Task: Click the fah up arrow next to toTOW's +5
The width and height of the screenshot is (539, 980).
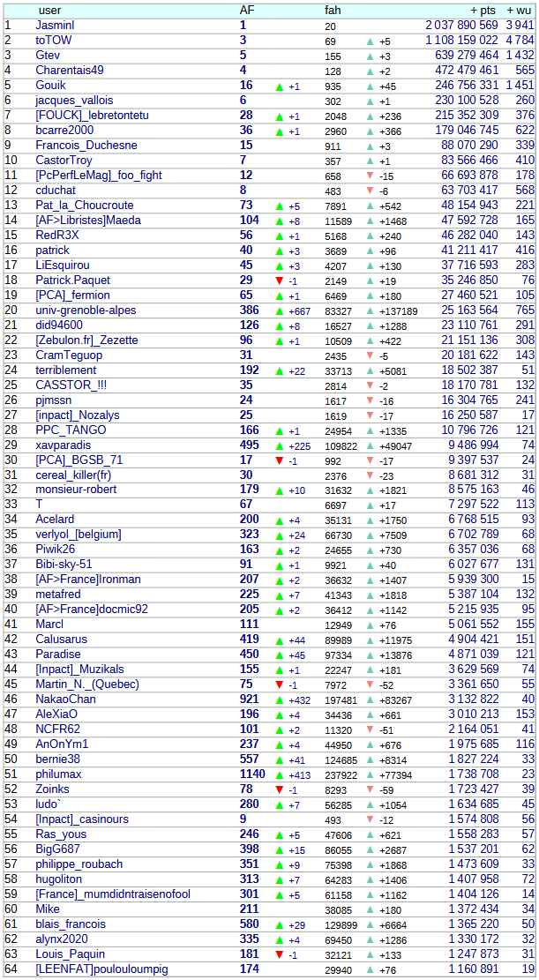Action: click(x=371, y=41)
